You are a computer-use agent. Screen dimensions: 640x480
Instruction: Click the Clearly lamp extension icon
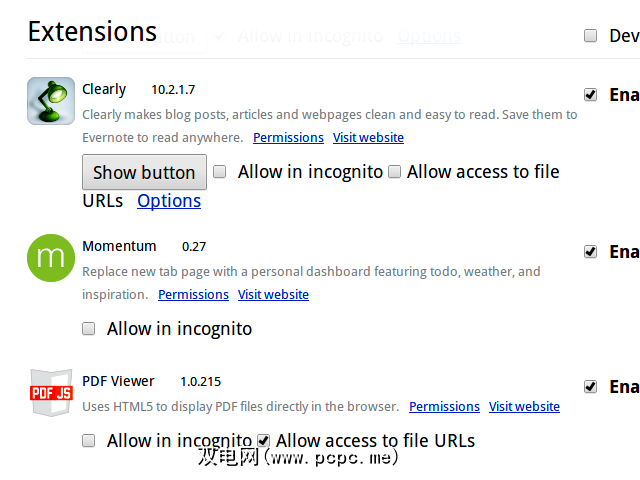[51, 101]
